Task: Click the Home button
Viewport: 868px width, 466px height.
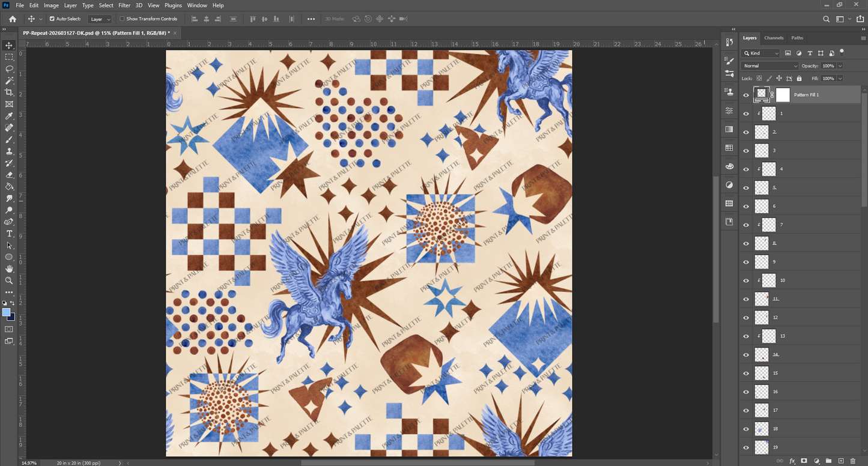Action: point(12,19)
